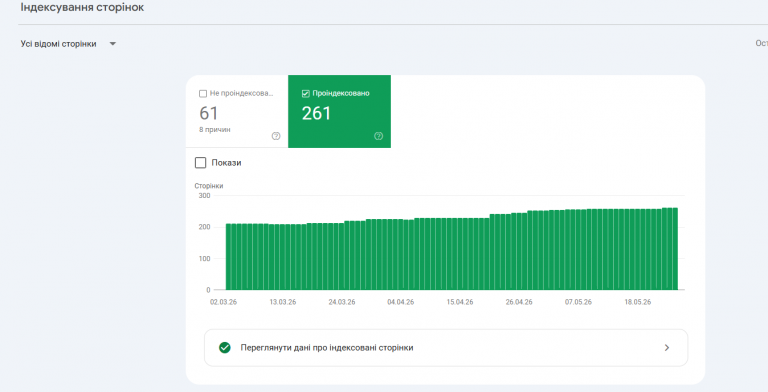Viewport: 768px width, 392px height.
Task: Click the 02.03.26 date label
Action: coord(223,302)
